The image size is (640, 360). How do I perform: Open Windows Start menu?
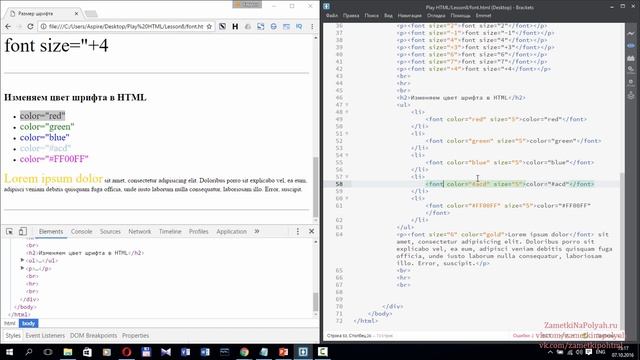tap(9, 352)
